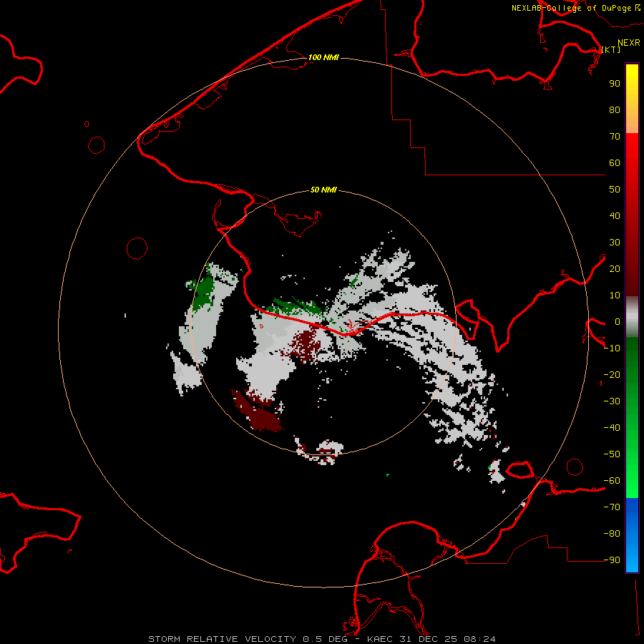This screenshot has width=644, height=644.
Task: Select the 10 value on the velocity scale
Action: pos(615,296)
